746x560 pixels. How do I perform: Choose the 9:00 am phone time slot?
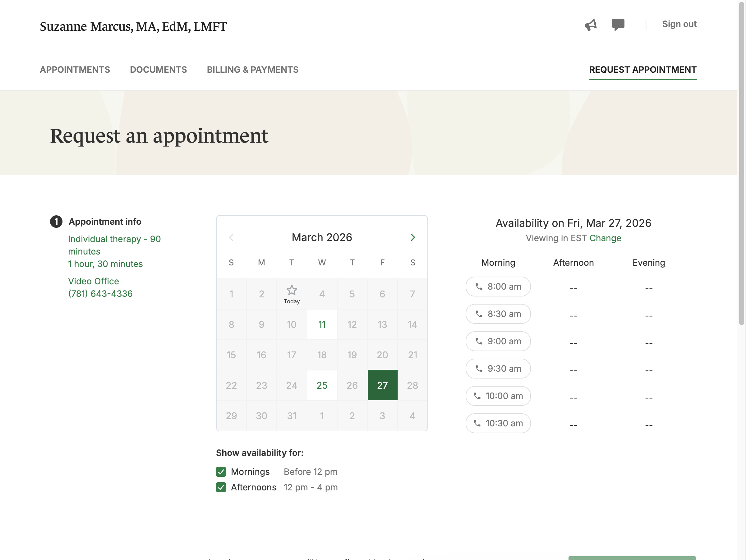point(498,341)
